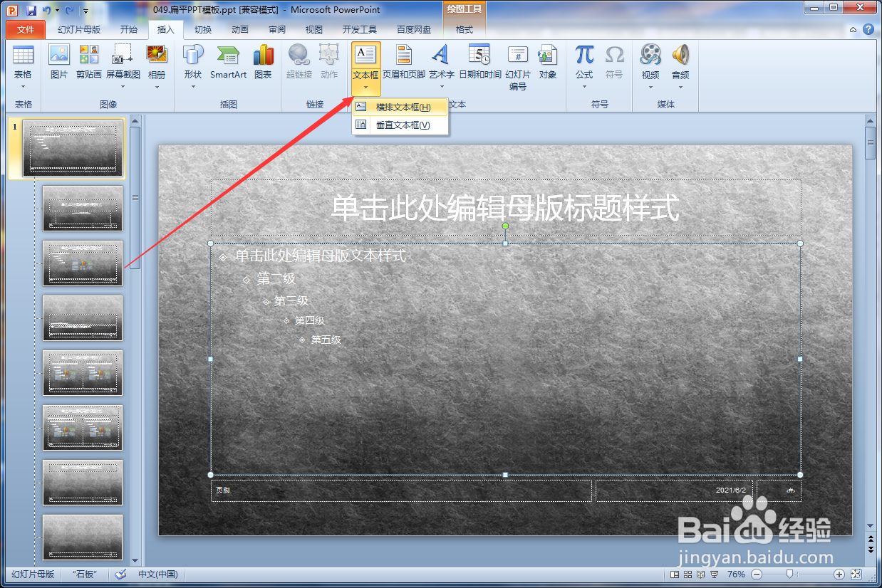The width and height of the screenshot is (882, 588).
Task: Open the Photo Album (相册) tool
Action: [x=157, y=61]
